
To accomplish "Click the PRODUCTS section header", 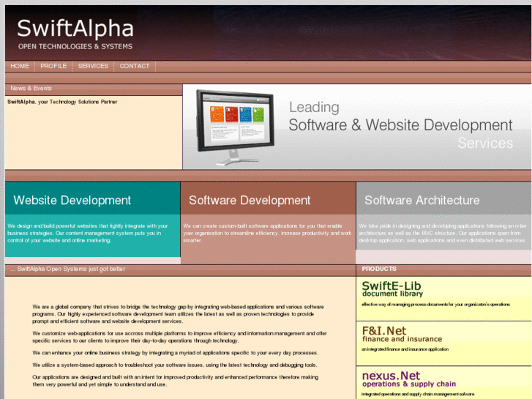I will pyautogui.click(x=379, y=269).
